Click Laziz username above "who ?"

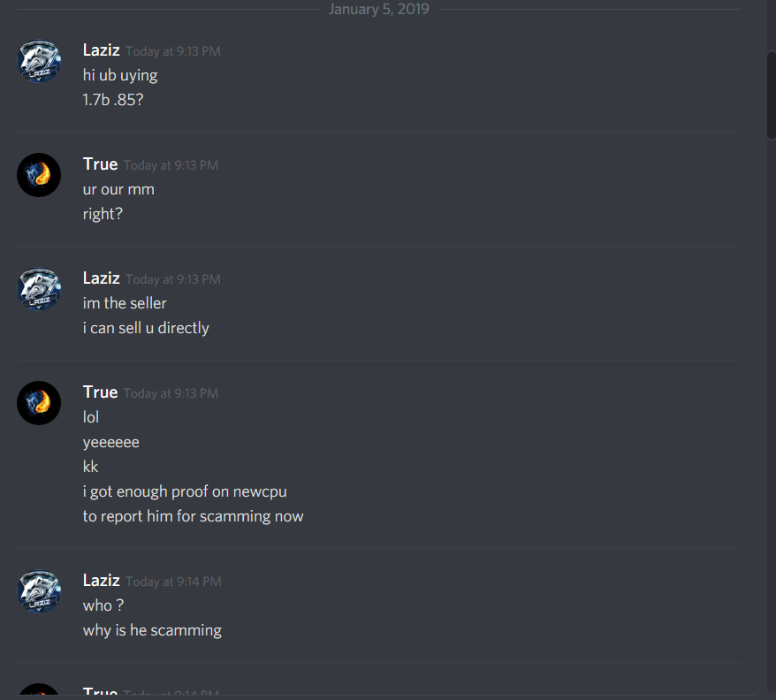[102, 580]
